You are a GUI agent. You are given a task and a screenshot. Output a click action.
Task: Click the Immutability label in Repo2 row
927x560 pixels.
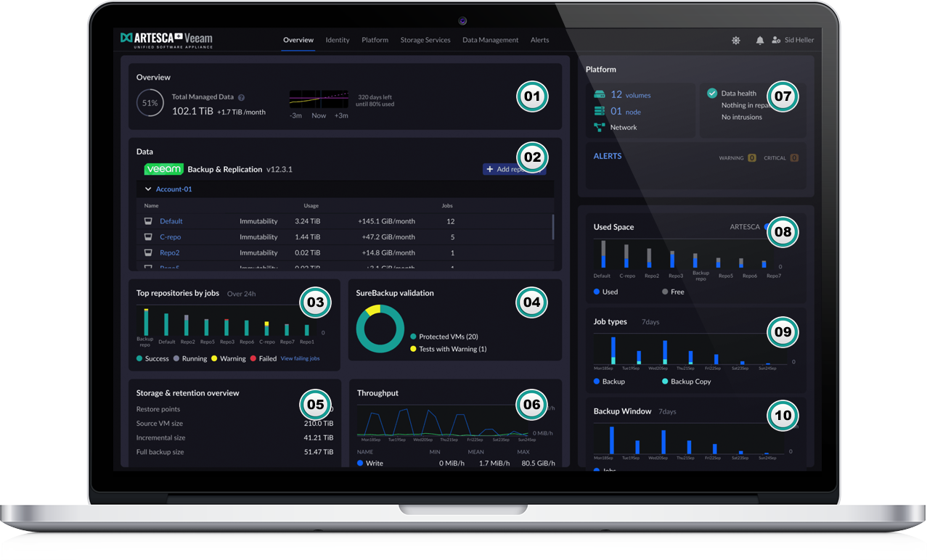pyautogui.click(x=259, y=253)
